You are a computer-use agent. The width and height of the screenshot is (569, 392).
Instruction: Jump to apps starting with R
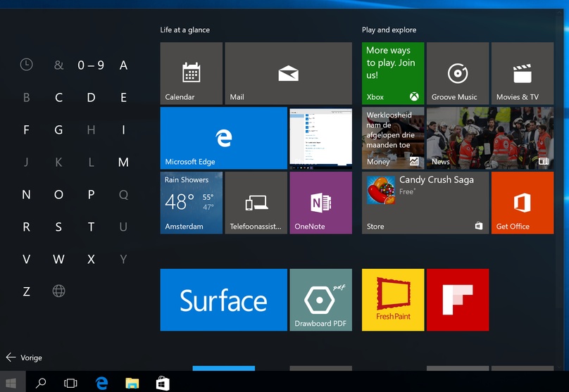[26, 227]
